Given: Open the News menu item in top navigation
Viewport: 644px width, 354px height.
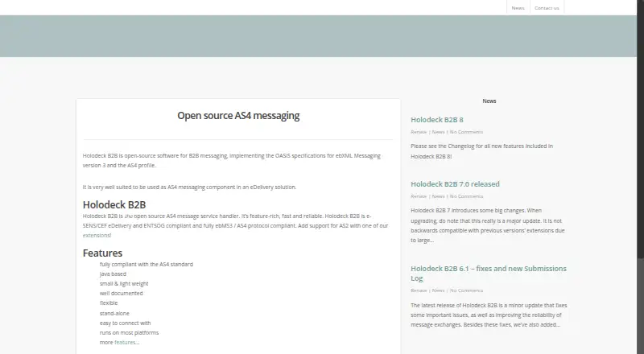Looking at the screenshot, I should (518, 8).
